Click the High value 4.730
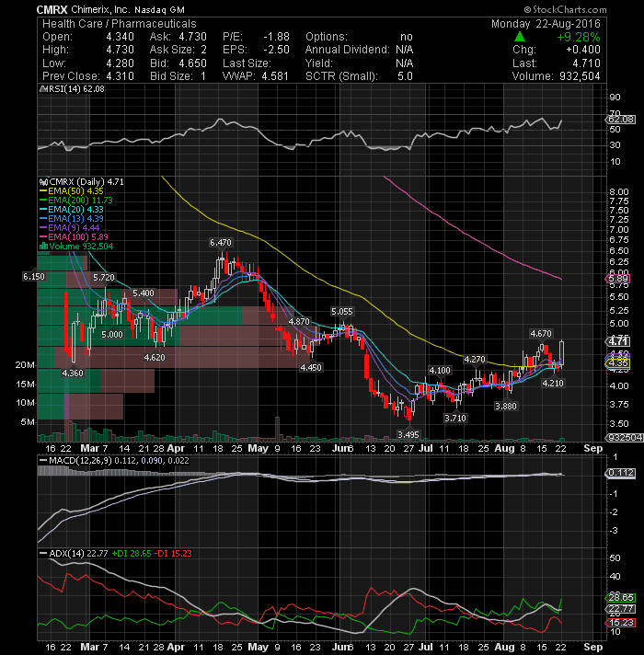 tap(120, 50)
